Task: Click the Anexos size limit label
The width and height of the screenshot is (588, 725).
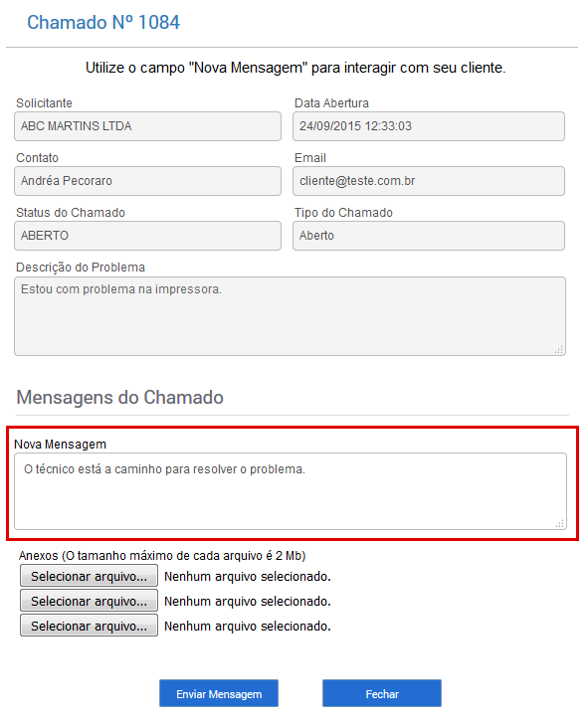Action: (x=162, y=555)
